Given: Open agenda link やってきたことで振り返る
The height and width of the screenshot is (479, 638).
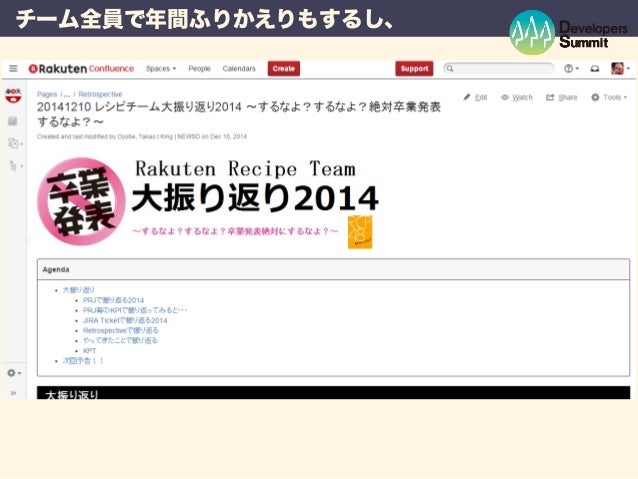Looking at the screenshot, I should pos(120,340).
